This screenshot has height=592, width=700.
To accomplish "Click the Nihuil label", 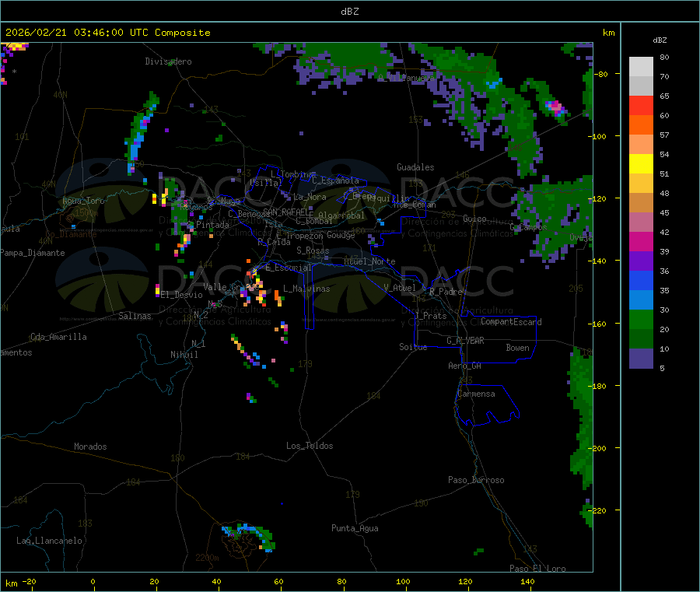I will click(x=184, y=355).
